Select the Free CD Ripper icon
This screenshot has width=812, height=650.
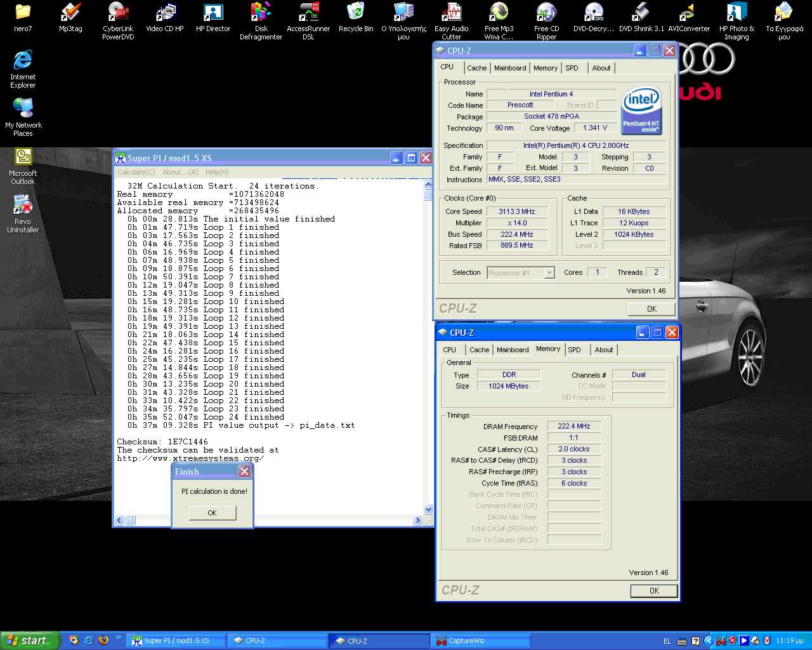click(x=546, y=21)
